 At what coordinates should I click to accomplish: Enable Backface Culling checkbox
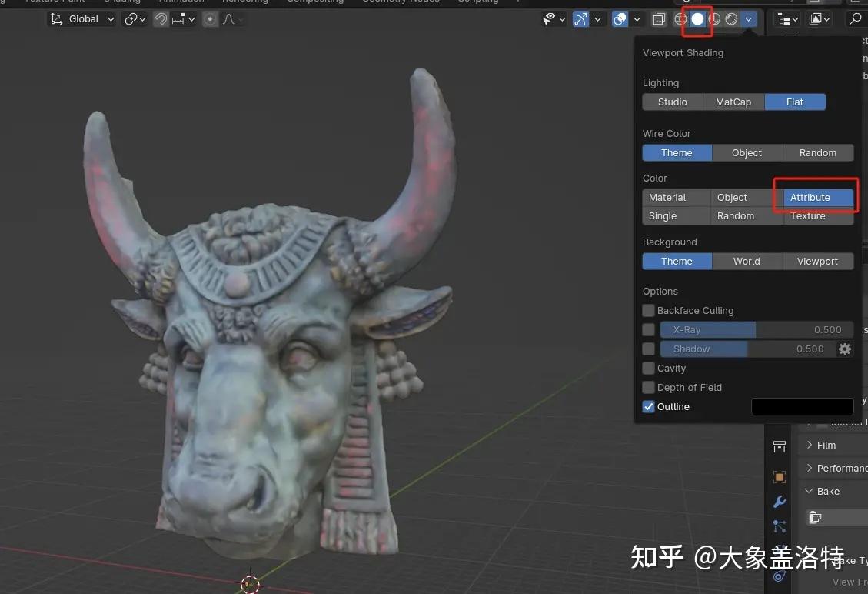pyautogui.click(x=648, y=310)
